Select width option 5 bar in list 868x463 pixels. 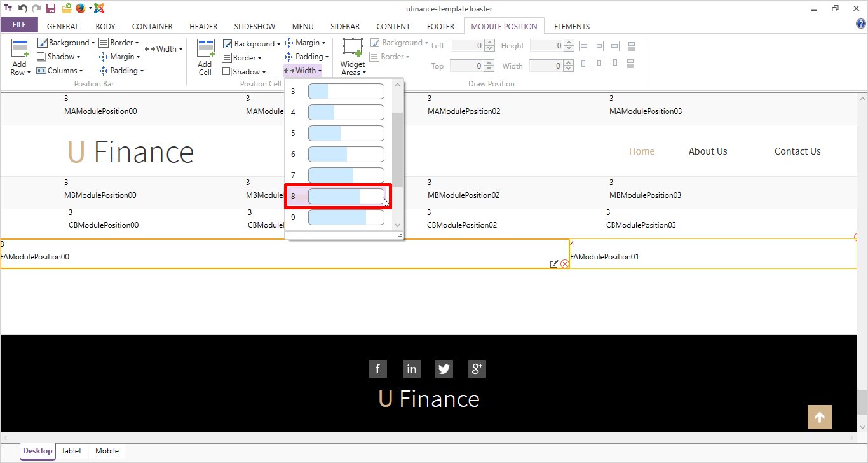(346, 134)
